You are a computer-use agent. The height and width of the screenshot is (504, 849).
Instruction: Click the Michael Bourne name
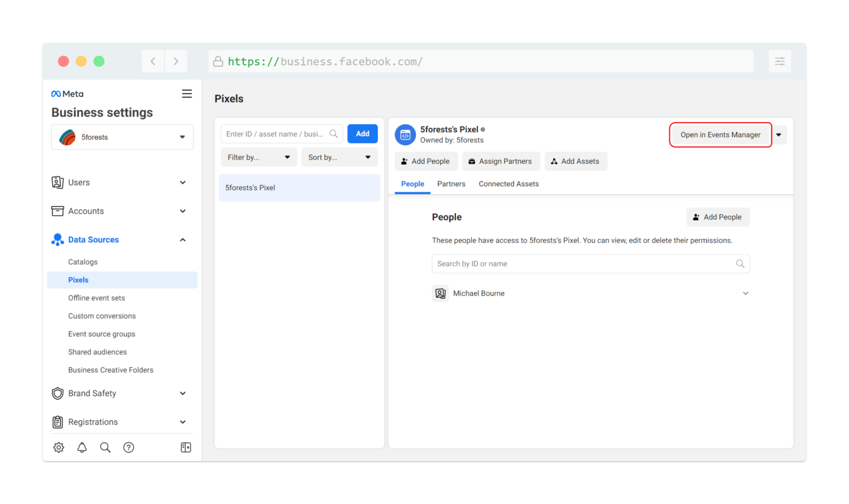click(x=479, y=293)
